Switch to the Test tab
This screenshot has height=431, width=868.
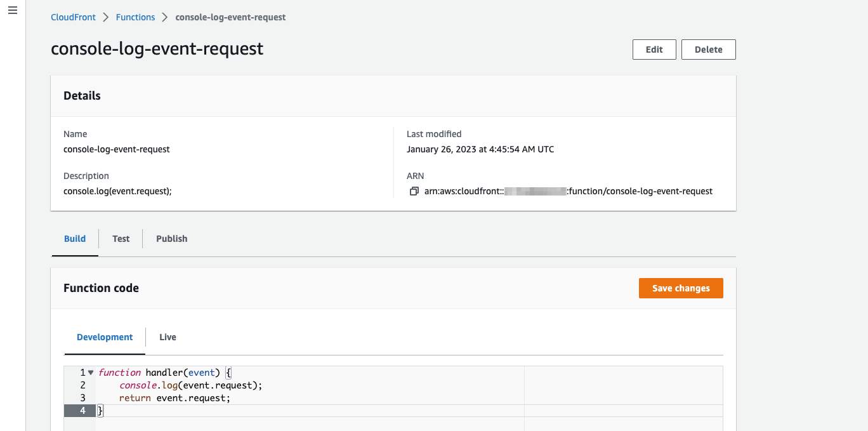[121, 239]
